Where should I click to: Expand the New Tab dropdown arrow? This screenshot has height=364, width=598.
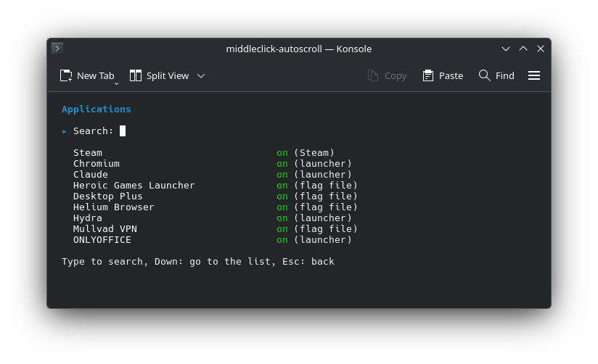tap(117, 83)
